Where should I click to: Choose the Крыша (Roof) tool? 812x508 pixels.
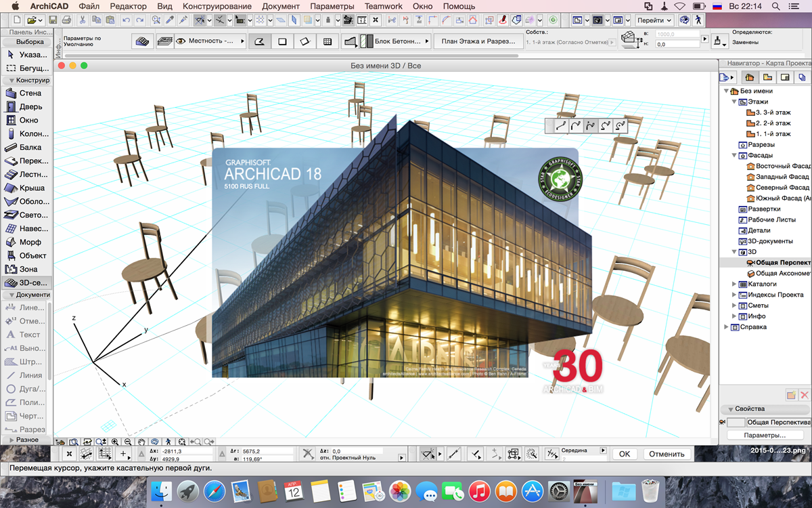coord(26,188)
